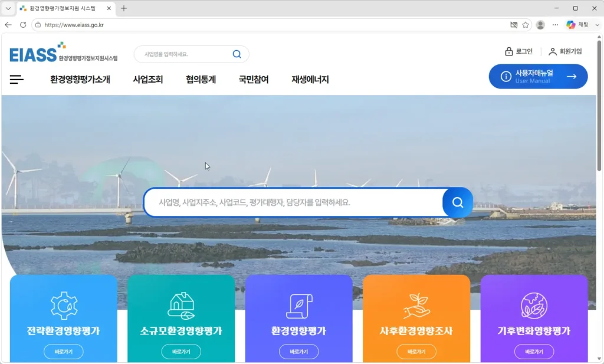Click the site info lock icon in address bar
604x364 pixels.
pos(38,25)
